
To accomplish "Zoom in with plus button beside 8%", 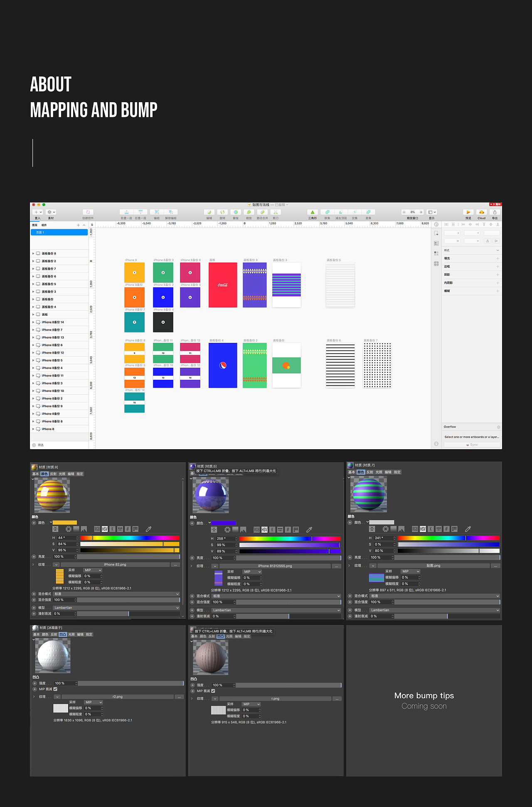I will pos(421,212).
